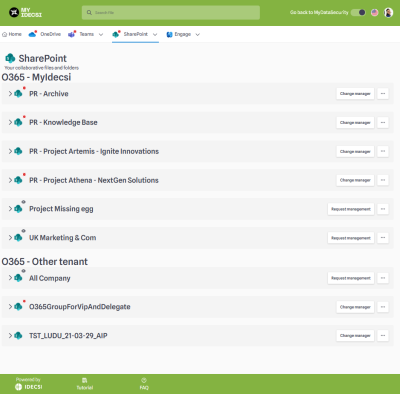400x394 pixels.
Task: Open more options for All Company
Action: 383,278
